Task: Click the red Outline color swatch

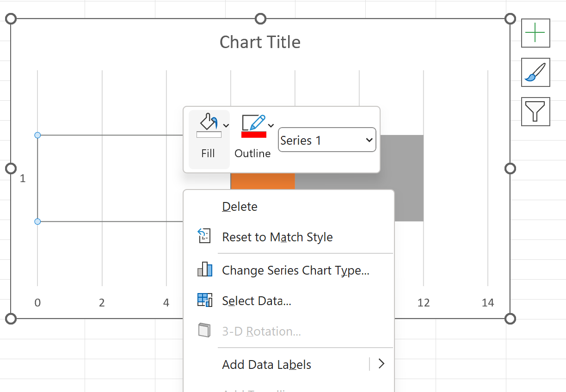Action: click(x=254, y=135)
